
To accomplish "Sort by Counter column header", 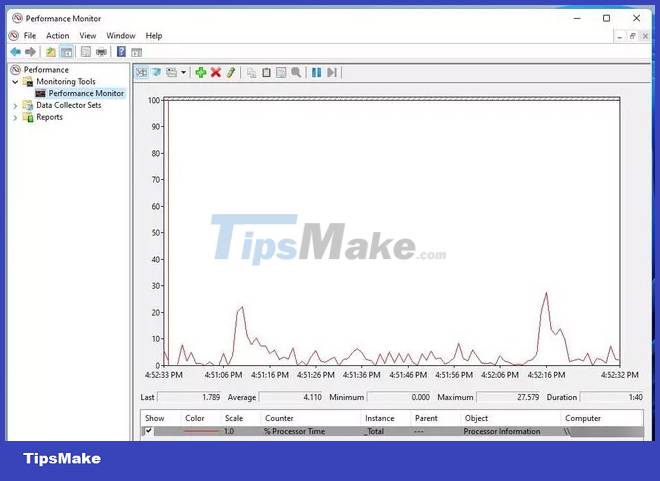I will (279, 418).
